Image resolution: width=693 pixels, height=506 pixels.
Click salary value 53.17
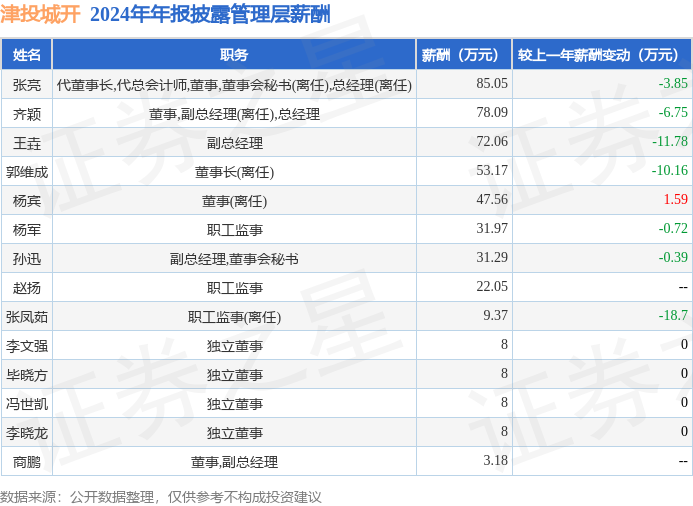tap(492, 170)
